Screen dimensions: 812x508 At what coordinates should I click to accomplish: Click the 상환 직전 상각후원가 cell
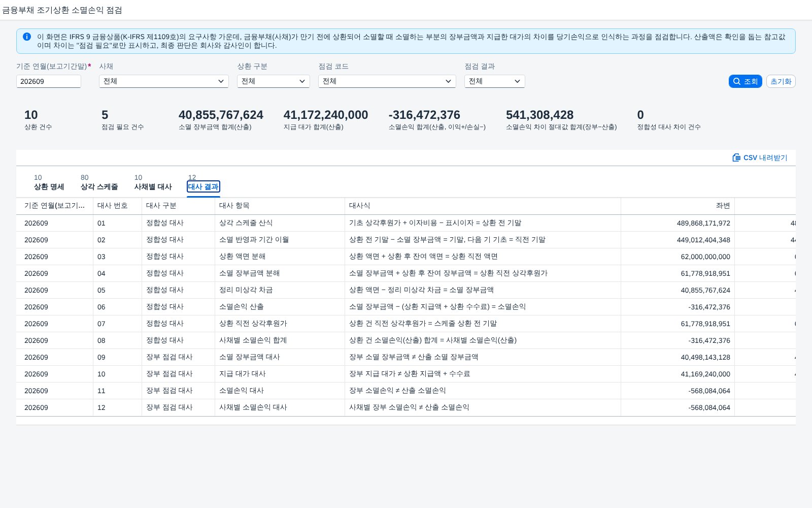280,324
